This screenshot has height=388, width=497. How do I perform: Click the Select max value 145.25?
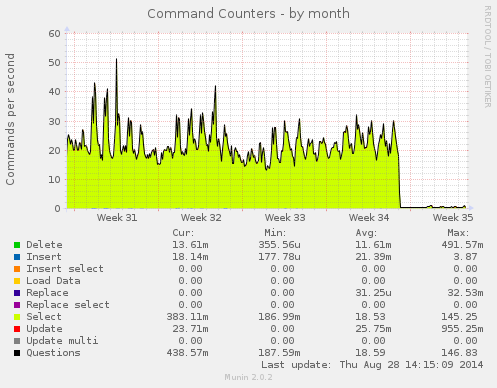coord(459,317)
